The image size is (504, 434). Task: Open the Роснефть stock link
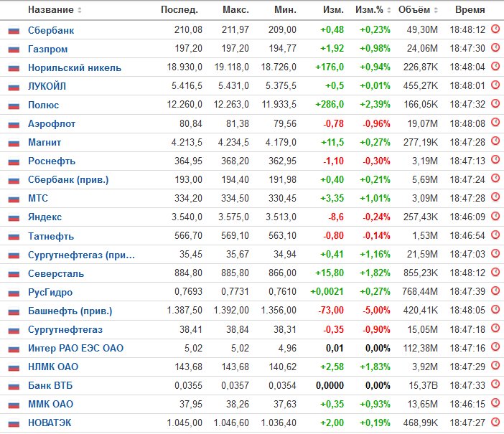(52, 161)
